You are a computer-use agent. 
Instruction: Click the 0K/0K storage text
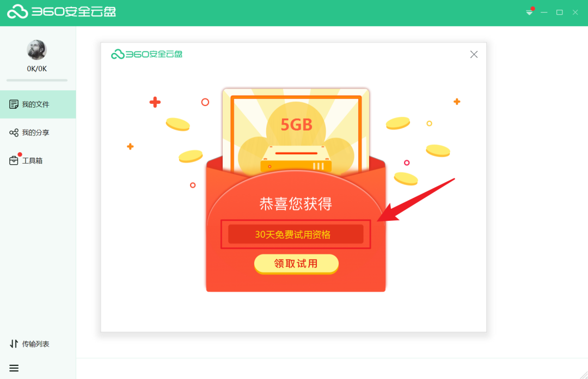[37, 69]
